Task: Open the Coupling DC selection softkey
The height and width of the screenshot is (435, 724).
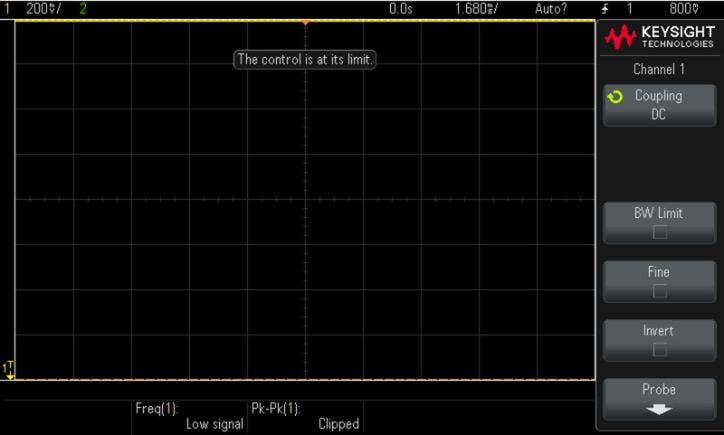Action: click(x=658, y=105)
